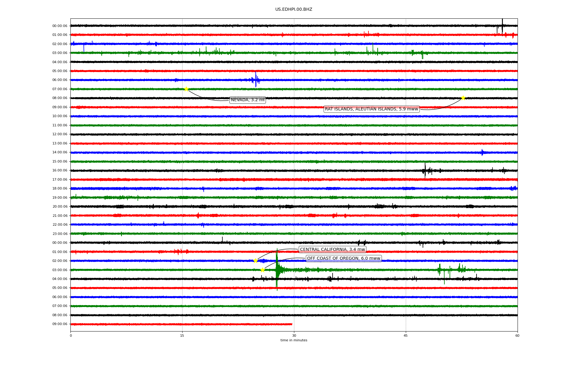
Task: Click the 23:00:06 trace time label
Action: 60,234
